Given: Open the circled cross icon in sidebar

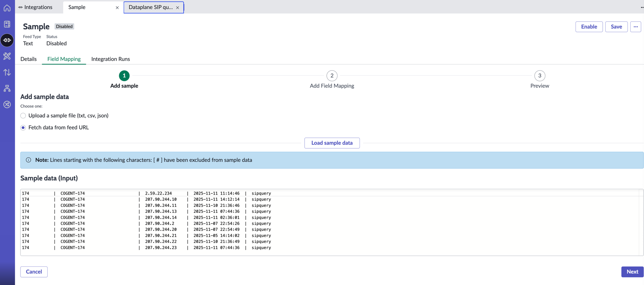Looking at the screenshot, I should (x=7, y=105).
